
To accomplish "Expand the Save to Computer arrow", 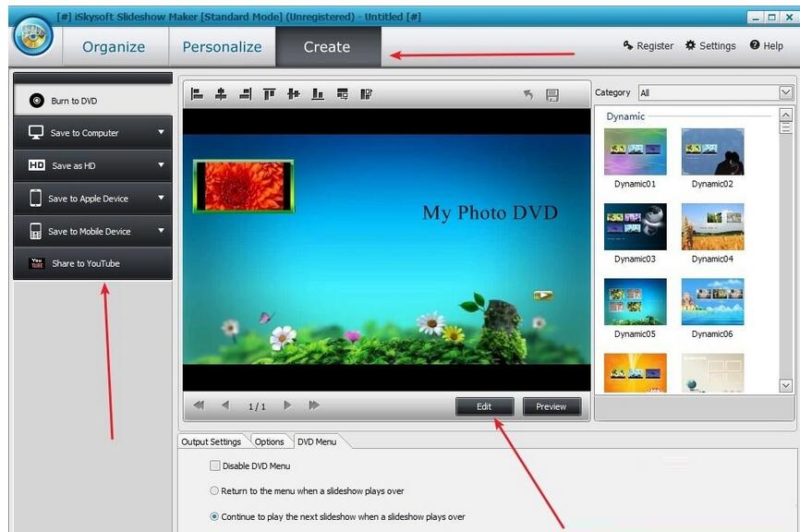I will (162, 132).
